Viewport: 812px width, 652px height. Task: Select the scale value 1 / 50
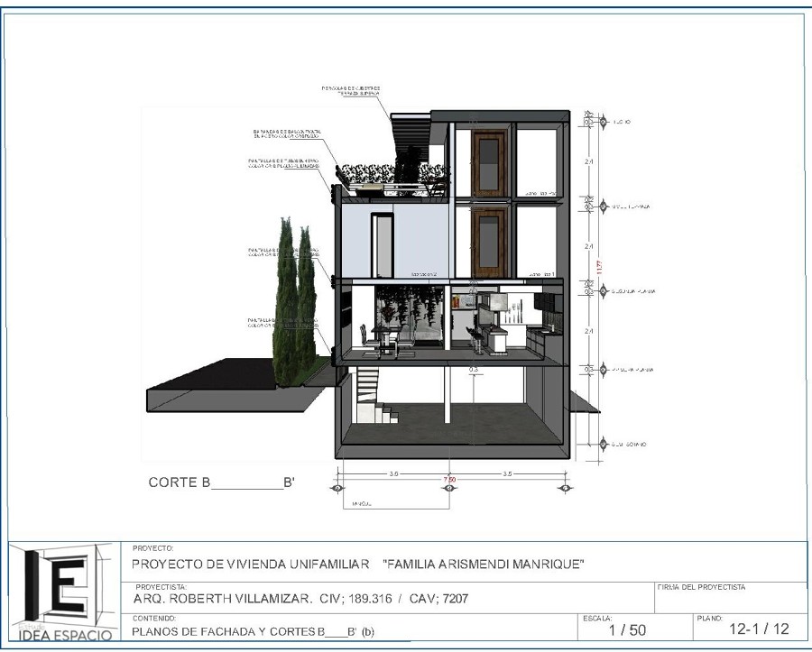click(626, 629)
